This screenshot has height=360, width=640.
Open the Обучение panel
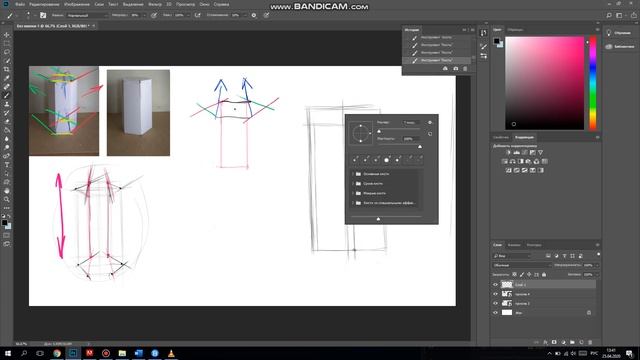[x=618, y=33]
